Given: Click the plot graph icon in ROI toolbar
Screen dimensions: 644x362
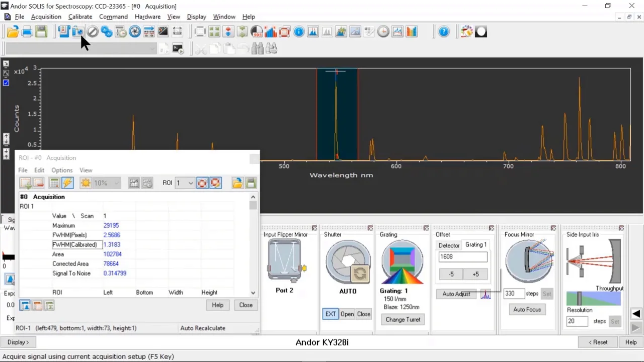Looking at the screenshot, I should [x=134, y=183].
